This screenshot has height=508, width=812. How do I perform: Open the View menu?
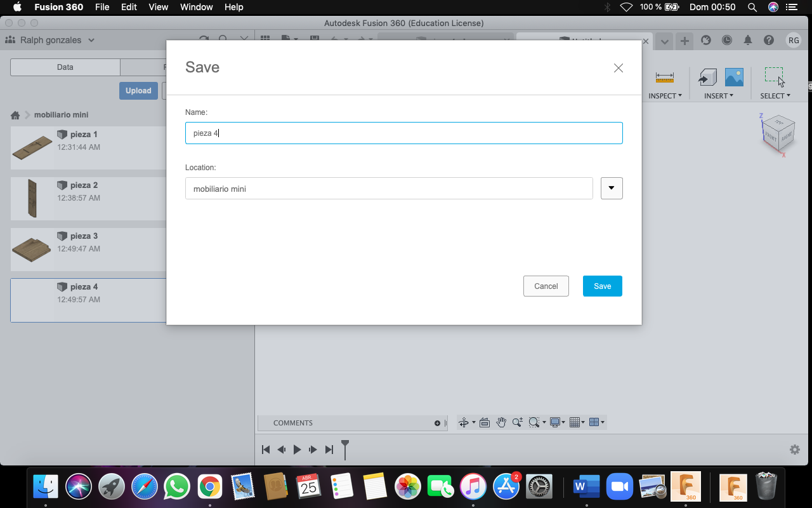point(159,7)
